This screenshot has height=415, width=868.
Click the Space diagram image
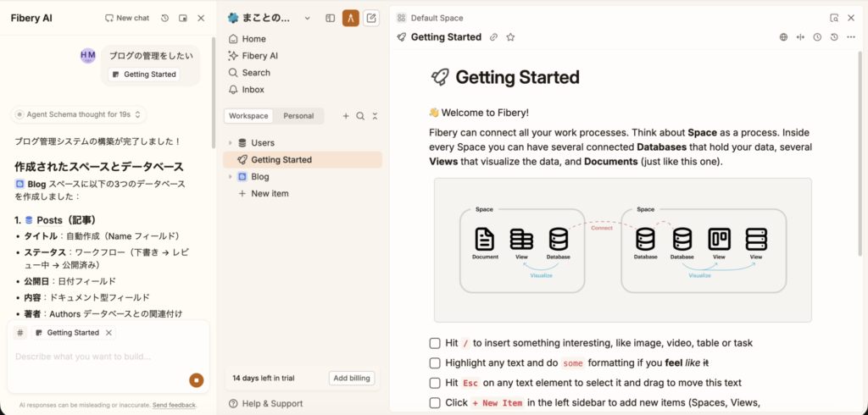click(x=623, y=250)
